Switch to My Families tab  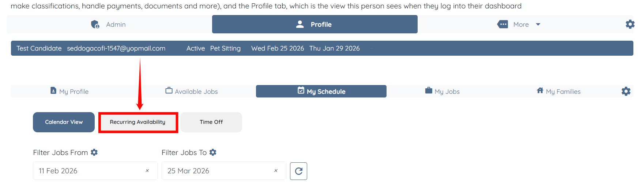pos(558,91)
